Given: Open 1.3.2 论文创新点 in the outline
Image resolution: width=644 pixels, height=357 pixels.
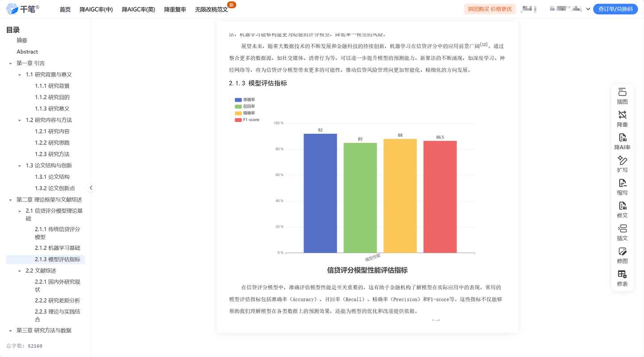Looking at the screenshot, I should (x=55, y=188).
